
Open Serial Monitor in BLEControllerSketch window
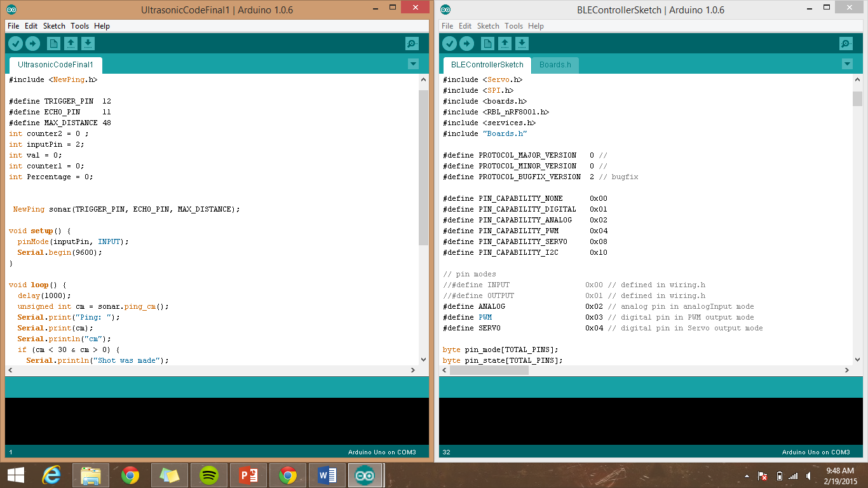(x=846, y=43)
